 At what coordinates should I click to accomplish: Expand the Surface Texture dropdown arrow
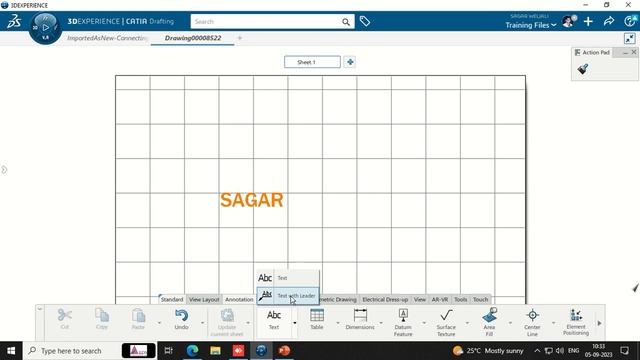pyautogui.click(x=467, y=323)
